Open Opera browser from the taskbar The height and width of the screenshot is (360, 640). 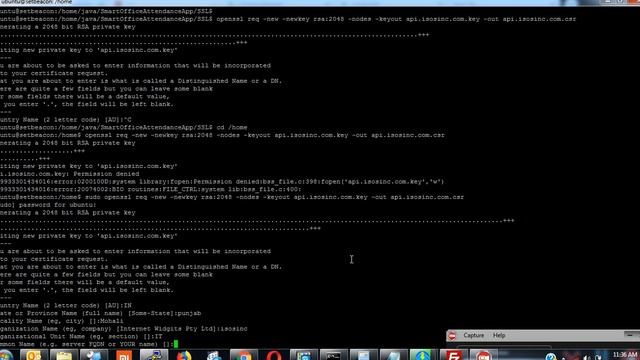(x=273, y=355)
